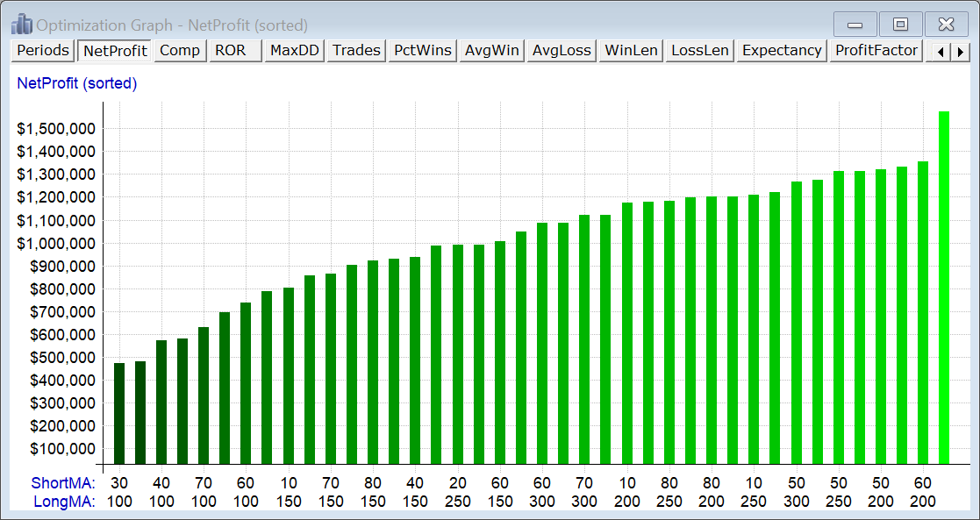Open the Comp tab
This screenshot has width=980, height=520.
(x=180, y=51)
